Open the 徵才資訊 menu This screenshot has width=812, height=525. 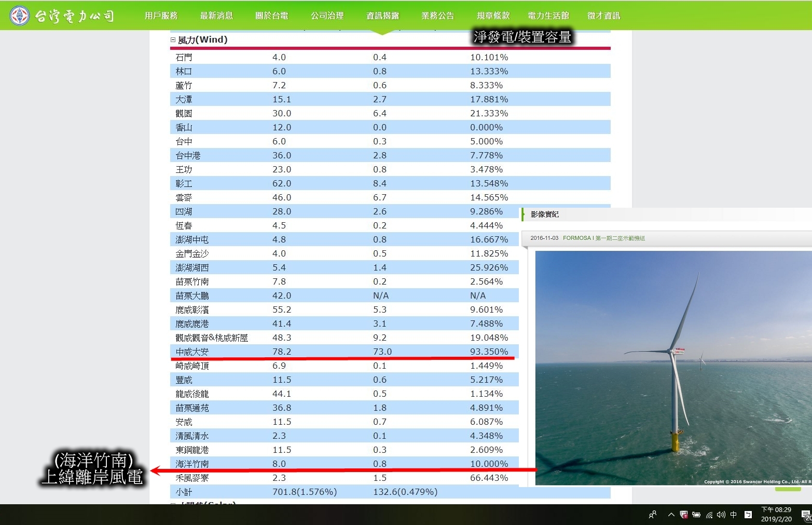pyautogui.click(x=604, y=16)
